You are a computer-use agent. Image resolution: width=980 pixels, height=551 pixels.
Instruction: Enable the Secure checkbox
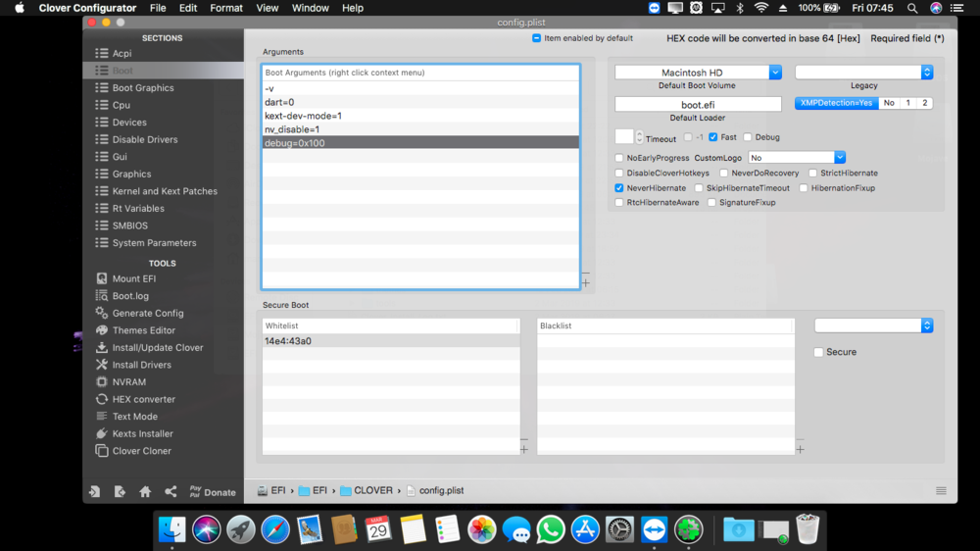818,352
